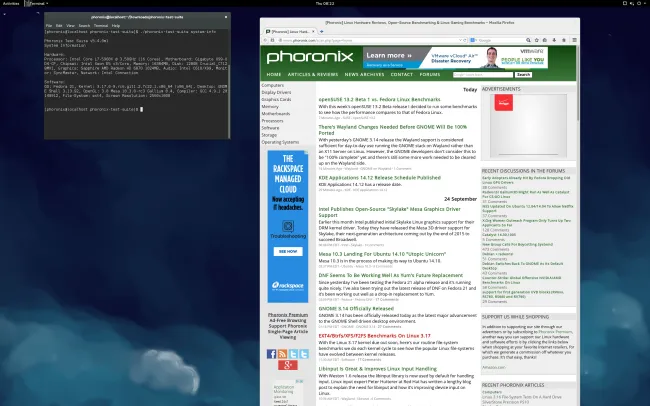Open the Firefox hamburger menu
This screenshot has height=406, width=650.
click(574, 40)
